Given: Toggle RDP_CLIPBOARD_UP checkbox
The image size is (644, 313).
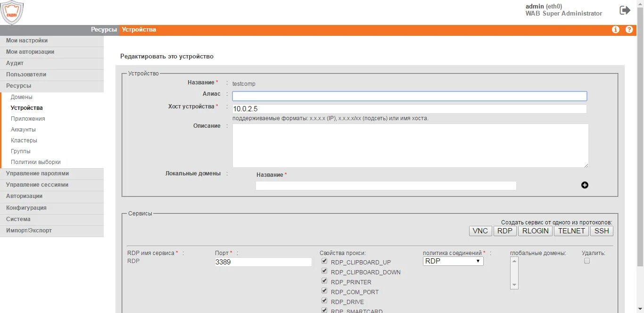Looking at the screenshot, I should coord(324,261).
